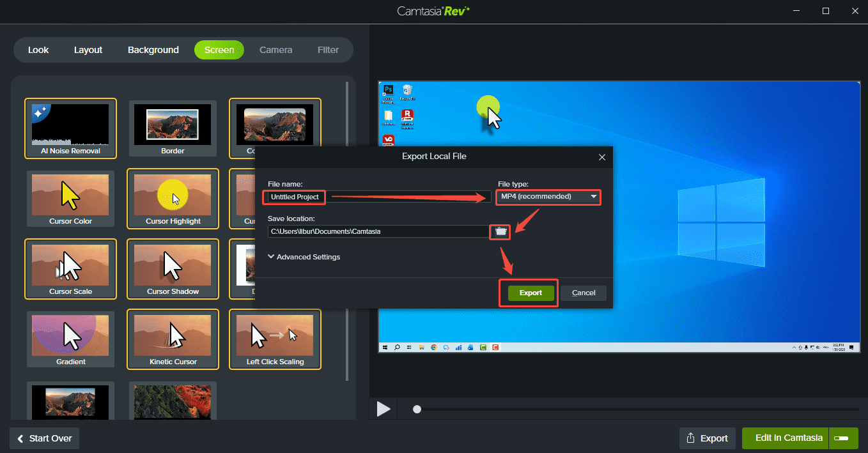Click the Untitled Project file name field

(293, 197)
